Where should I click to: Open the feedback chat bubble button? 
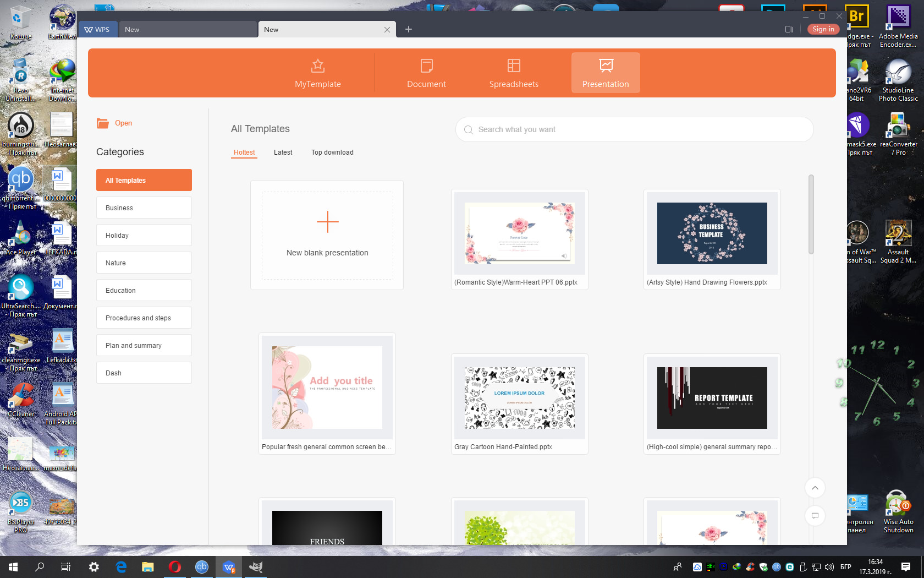click(x=815, y=516)
